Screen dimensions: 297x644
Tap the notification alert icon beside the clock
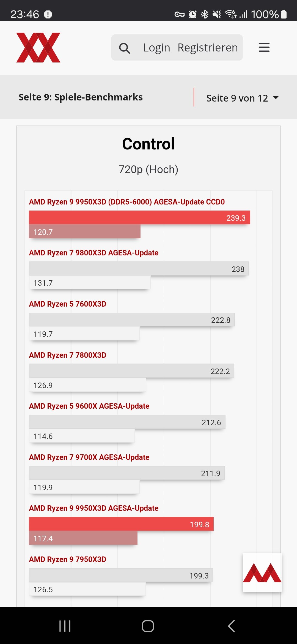48,14
